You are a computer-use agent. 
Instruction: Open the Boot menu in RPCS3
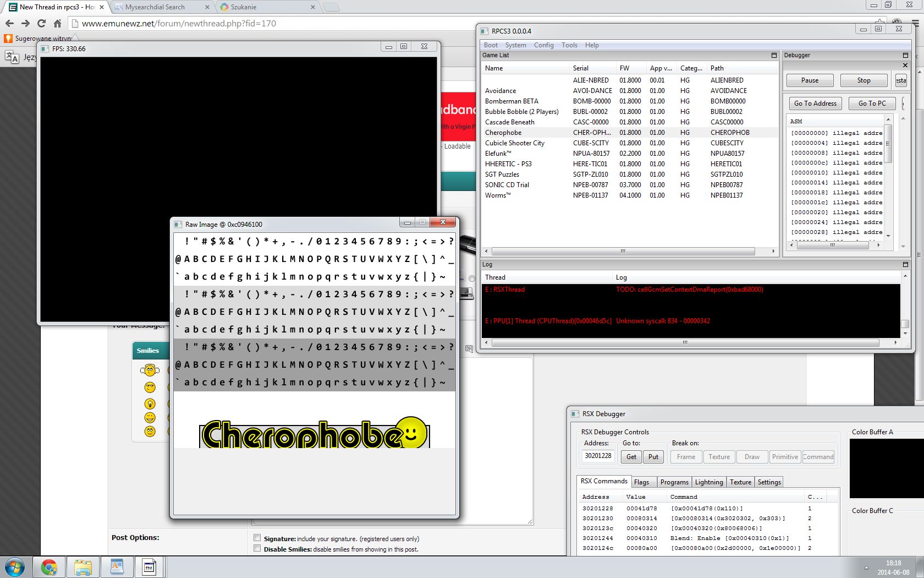click(x=491, y=45)
